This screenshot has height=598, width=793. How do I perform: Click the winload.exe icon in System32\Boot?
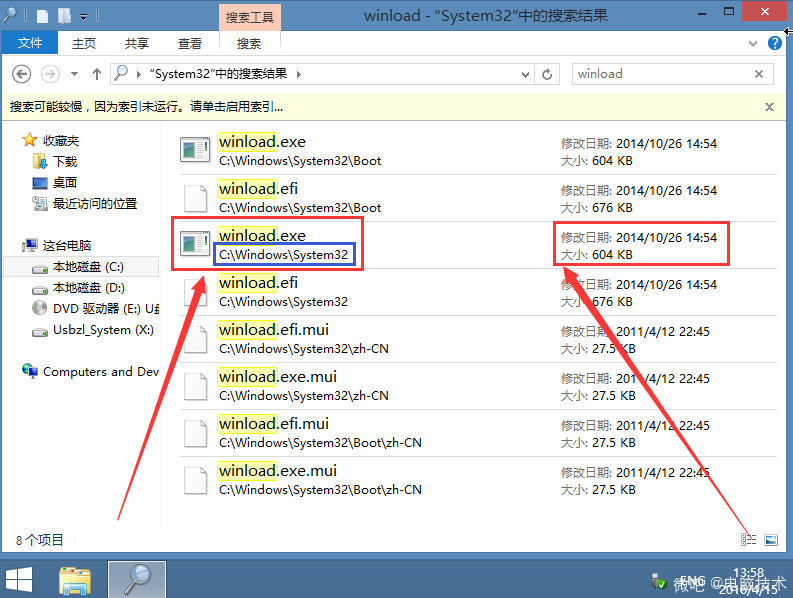pos(195,150)
